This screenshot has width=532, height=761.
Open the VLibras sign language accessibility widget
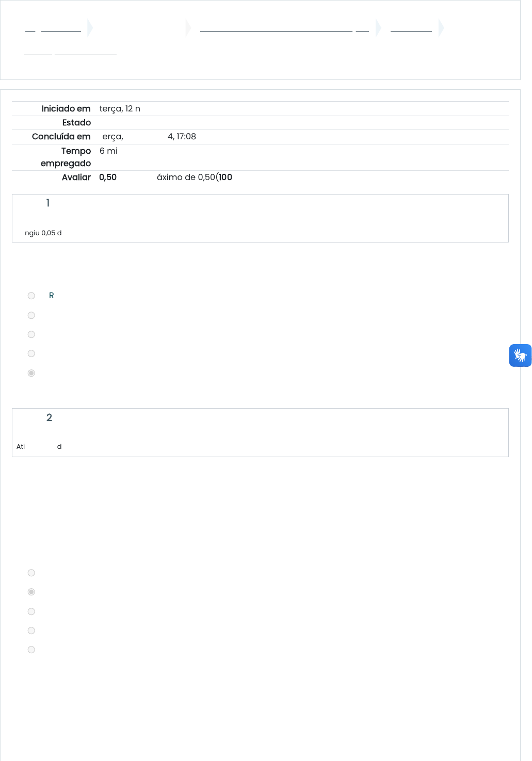520,355
